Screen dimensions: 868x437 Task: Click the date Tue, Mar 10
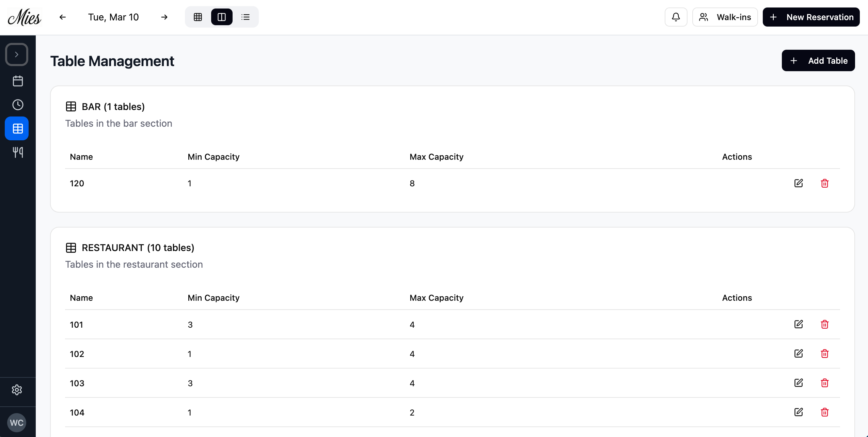click(113, 17)
